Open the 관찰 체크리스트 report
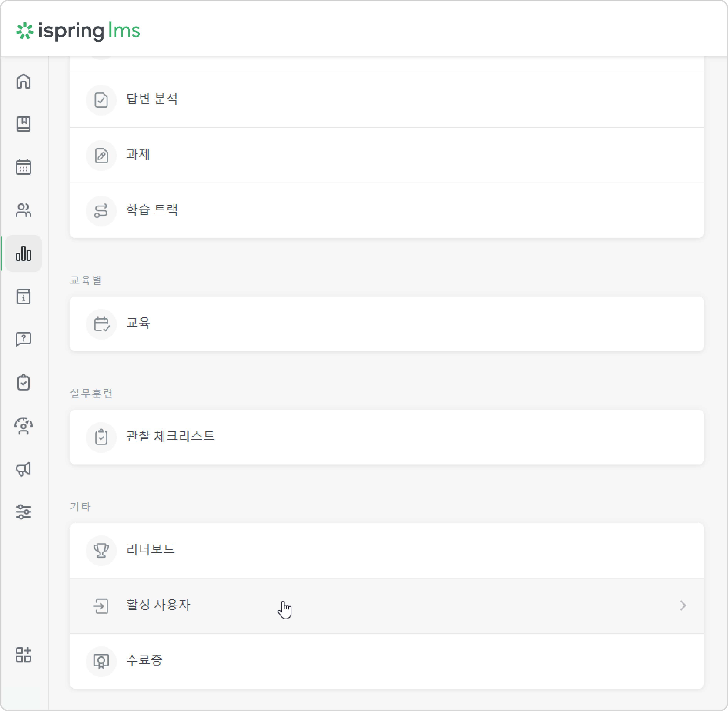 [387, 437]
